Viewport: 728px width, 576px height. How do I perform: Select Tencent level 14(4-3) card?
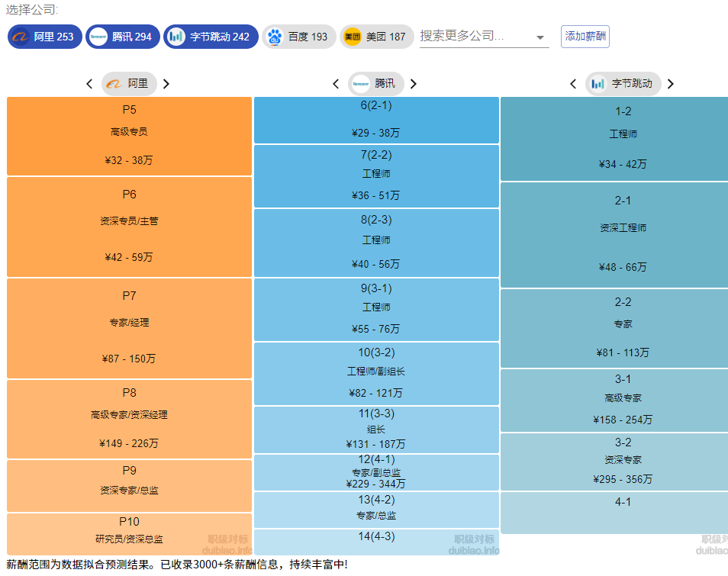tap(376, 542)
